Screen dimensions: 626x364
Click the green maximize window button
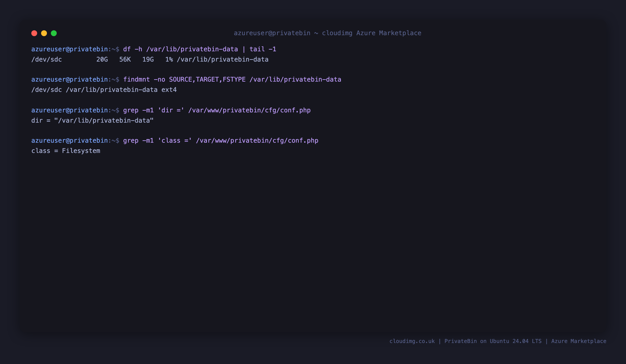click(54, 33)
